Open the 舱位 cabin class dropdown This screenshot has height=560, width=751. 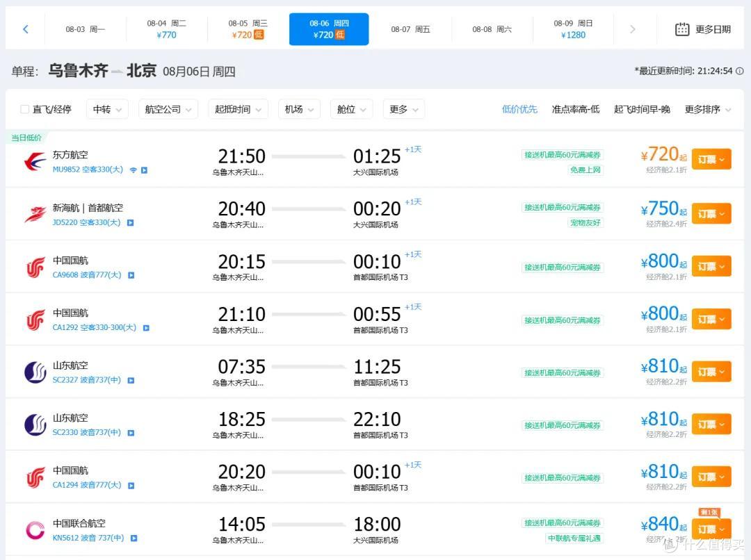coord(352,110)
